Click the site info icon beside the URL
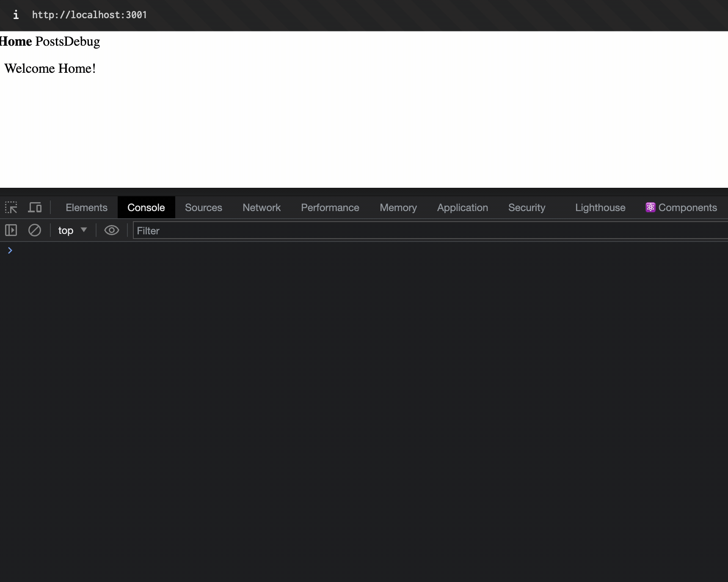This screenshot has height=582, width=728. [x=16, y=15]
